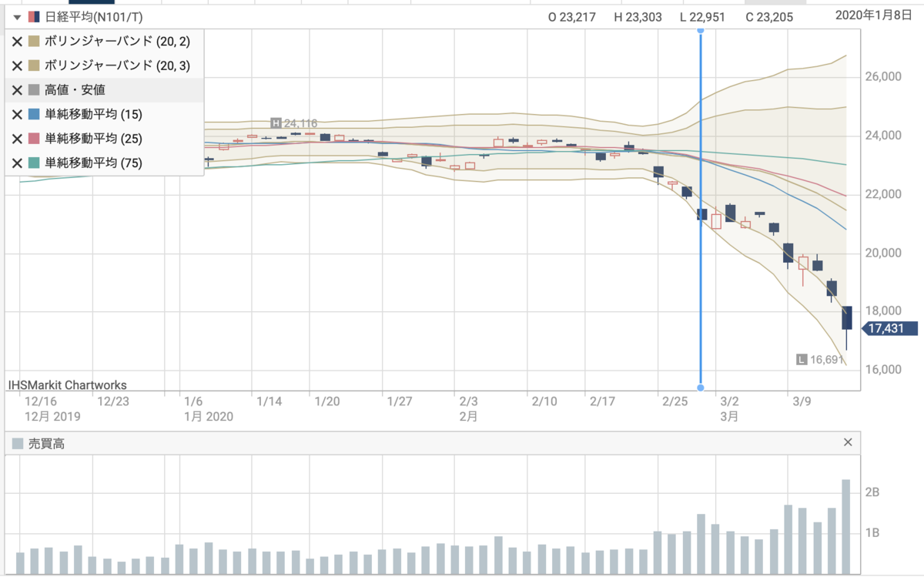Image resolution: width=924 pixels, height=584 pixels.
Task: Select 日経平均(N101/T) series label
Action: pos(94,17)
